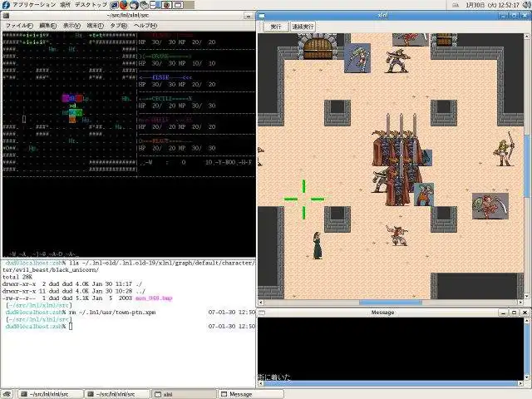
Task: Maximize the Message window
Action: point(514,313)
